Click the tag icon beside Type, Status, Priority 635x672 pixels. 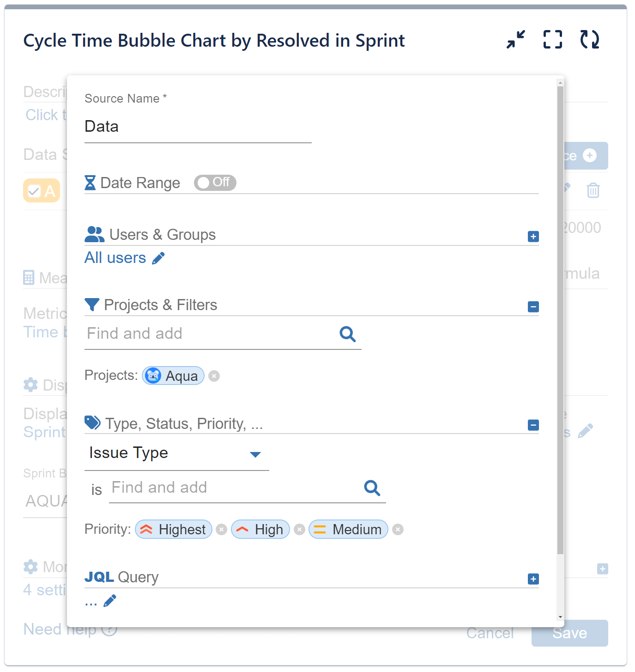point(92,422)
